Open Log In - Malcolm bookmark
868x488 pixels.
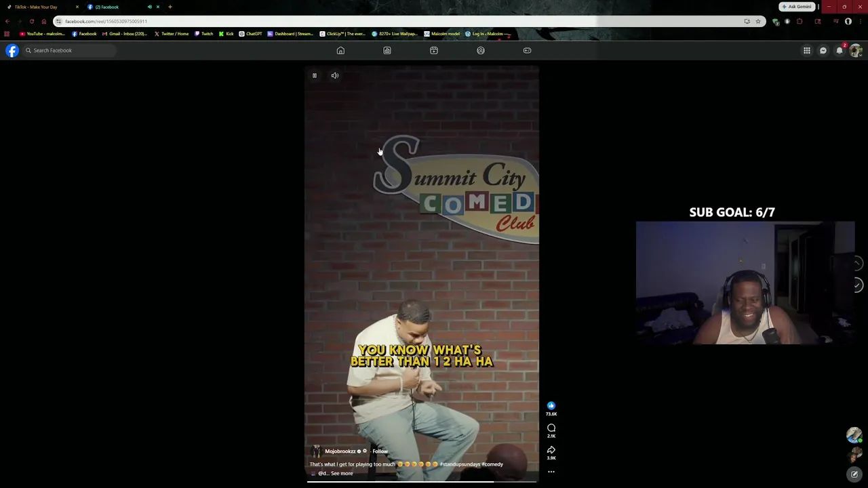[487, 34]
